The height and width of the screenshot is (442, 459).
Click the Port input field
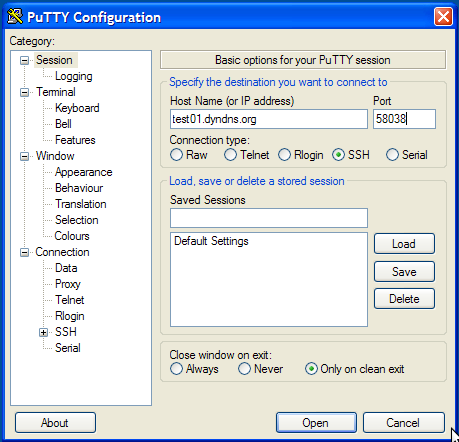pyautogui.click(x=404, y=119)
